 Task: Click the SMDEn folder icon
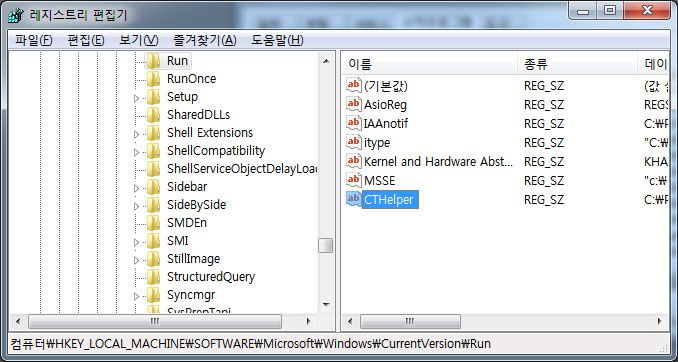click(153, 223)
